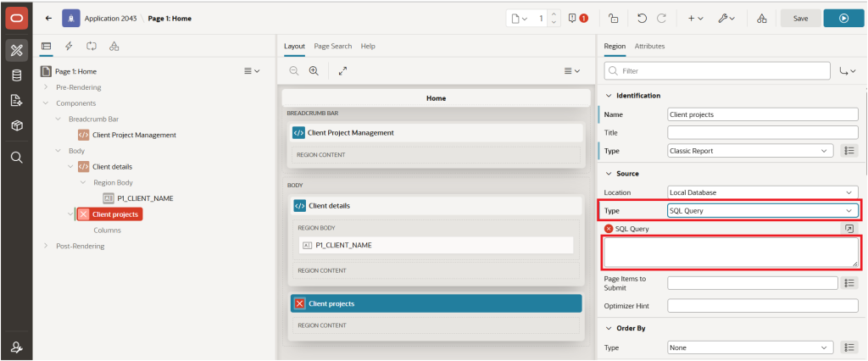Select the Region properties tab
The image size is (868, 361).
[615, 47]
